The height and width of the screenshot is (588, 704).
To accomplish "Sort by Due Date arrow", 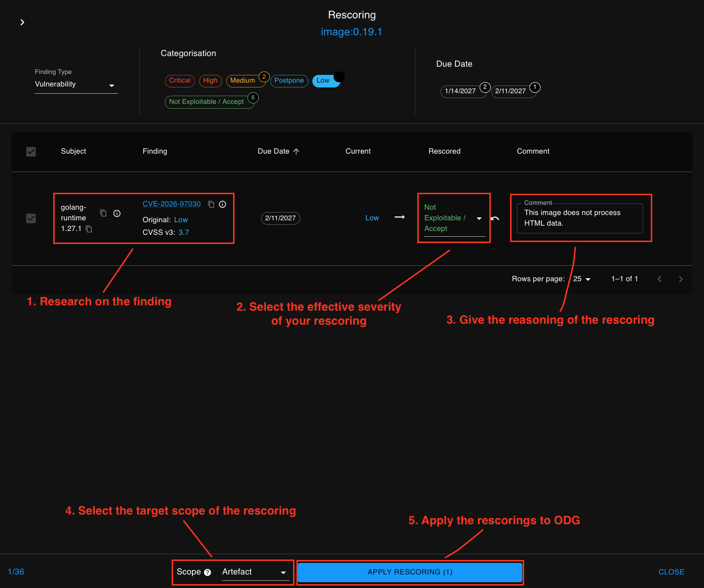I will (296, 151).
